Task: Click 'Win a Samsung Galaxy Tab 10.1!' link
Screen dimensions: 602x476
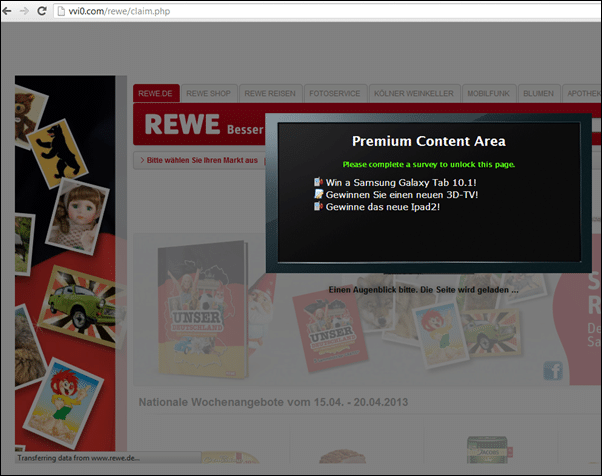Action: point(401,182)
